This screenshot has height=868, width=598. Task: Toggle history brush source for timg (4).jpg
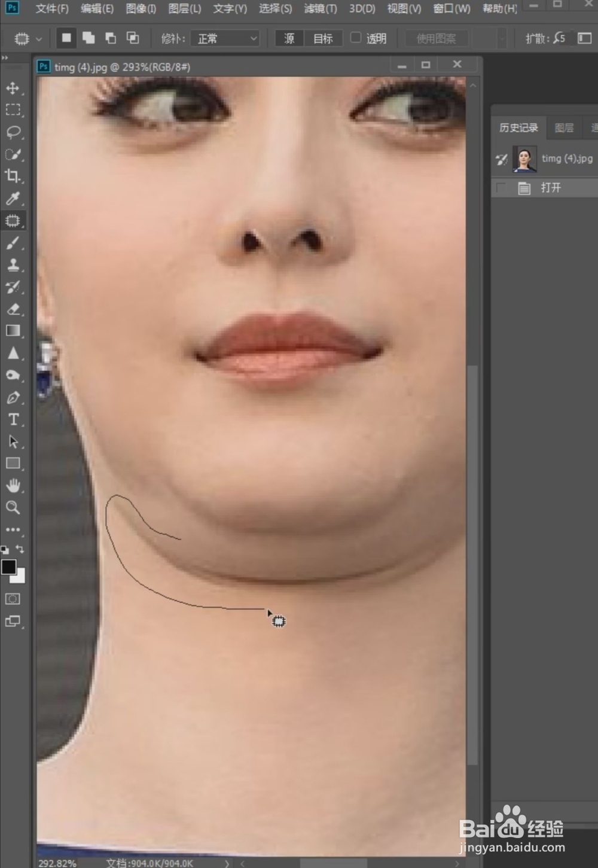coord(502,159)
